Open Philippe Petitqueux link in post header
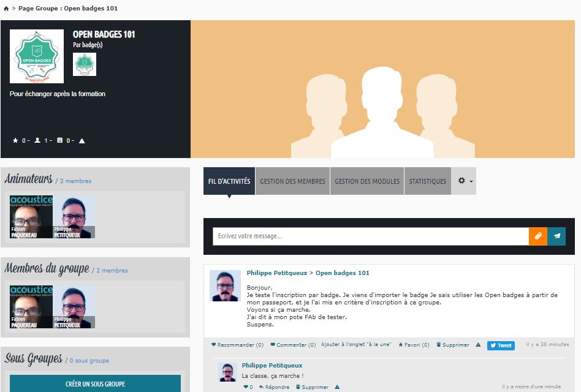581x392 pixels. 277,273
